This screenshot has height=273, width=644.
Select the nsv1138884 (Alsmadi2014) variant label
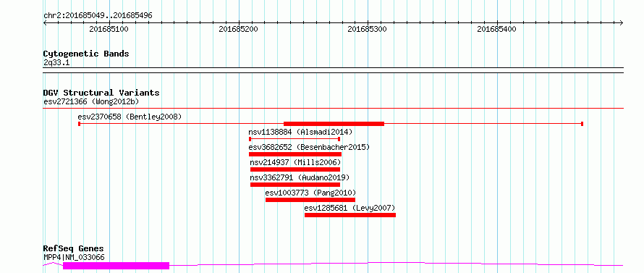point(300,132)
